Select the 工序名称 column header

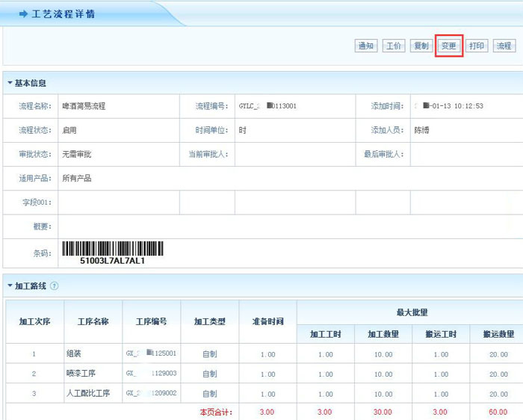pos(93,321)
